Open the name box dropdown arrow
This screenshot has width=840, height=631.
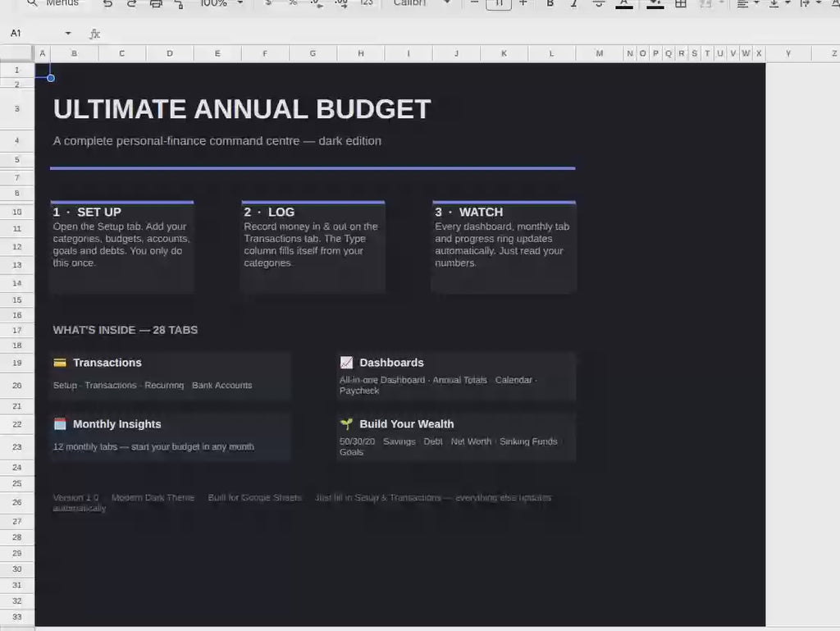point(68,33)
